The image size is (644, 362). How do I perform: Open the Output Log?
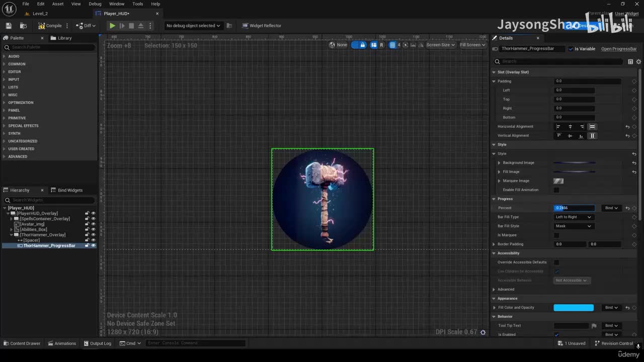(x=97, y=343)
